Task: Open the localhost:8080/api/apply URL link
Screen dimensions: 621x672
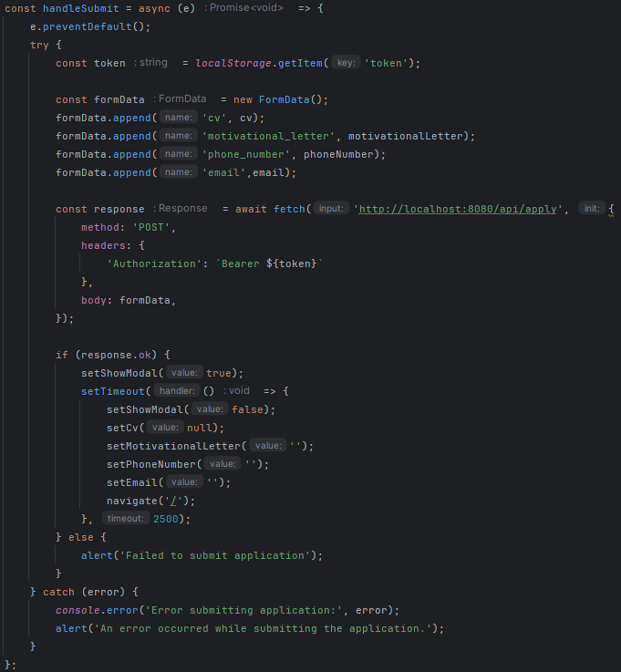Action: [464, 209]
